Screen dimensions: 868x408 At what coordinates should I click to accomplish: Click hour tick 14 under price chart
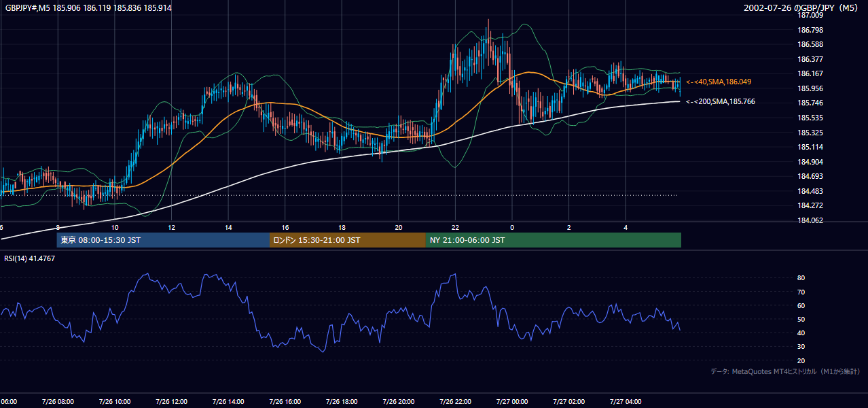click(229, 228)
